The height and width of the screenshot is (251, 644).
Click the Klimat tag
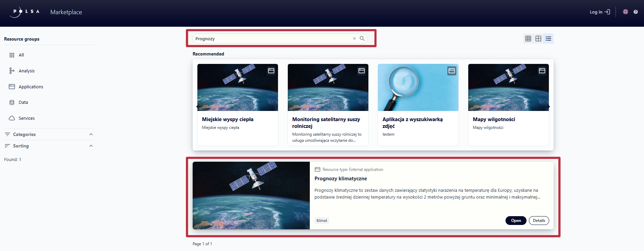tap(322, 221)
